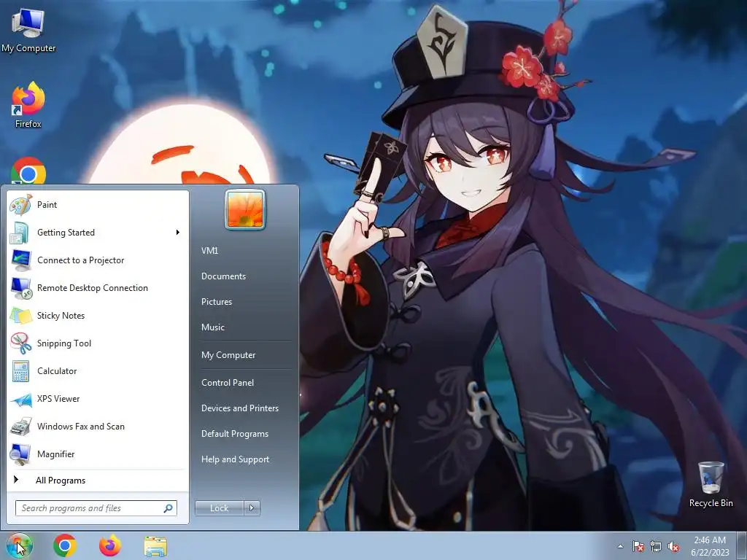Viewport: 747px width, 560px height.
Task: Open Music from Start menu
Action: pos(212,327)
